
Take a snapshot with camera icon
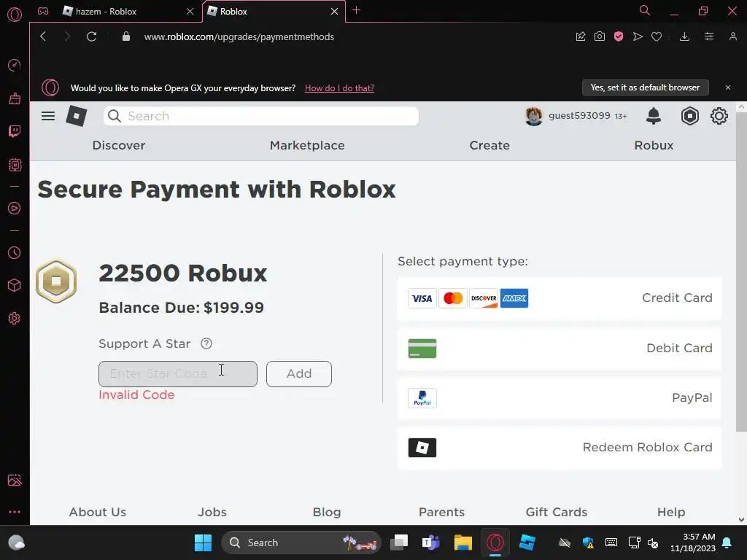pos(600,36)
